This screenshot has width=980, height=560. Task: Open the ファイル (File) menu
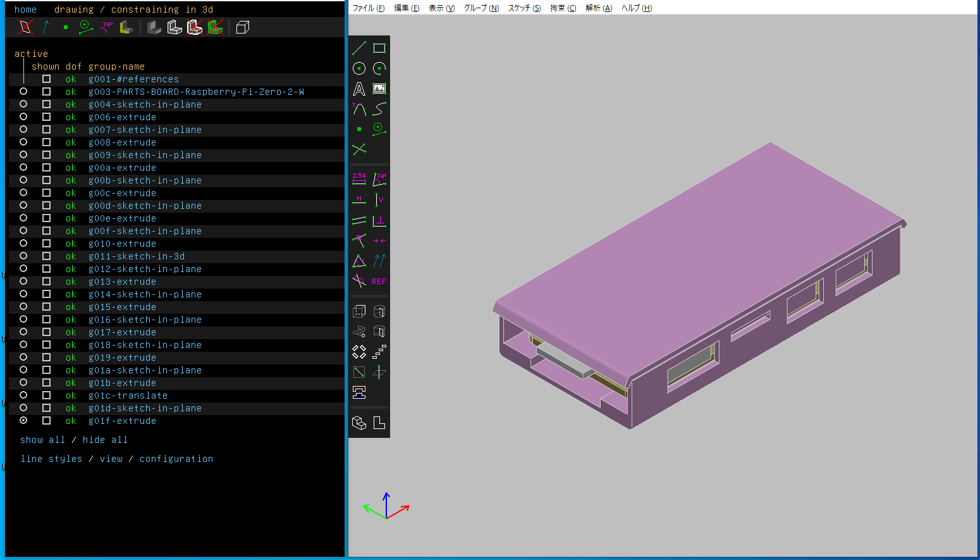coord(368,8)
